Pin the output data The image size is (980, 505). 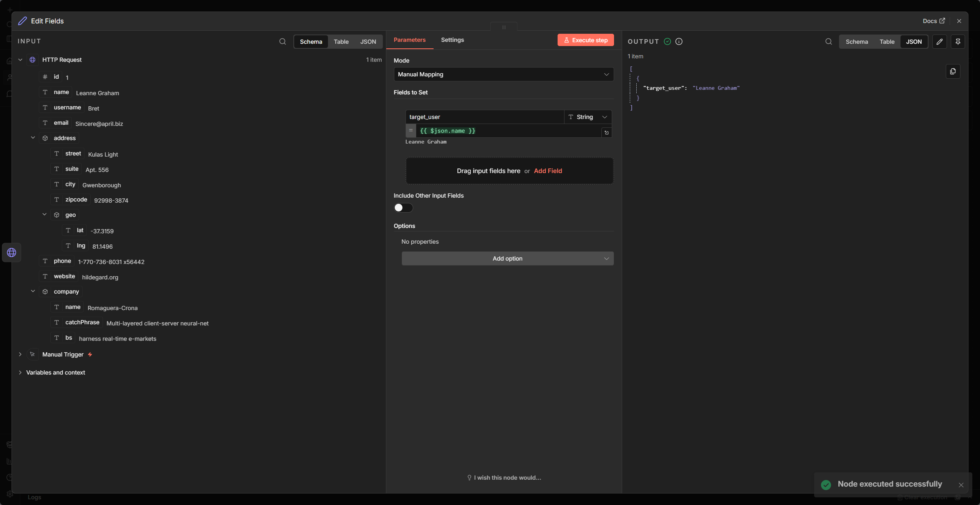958,41
